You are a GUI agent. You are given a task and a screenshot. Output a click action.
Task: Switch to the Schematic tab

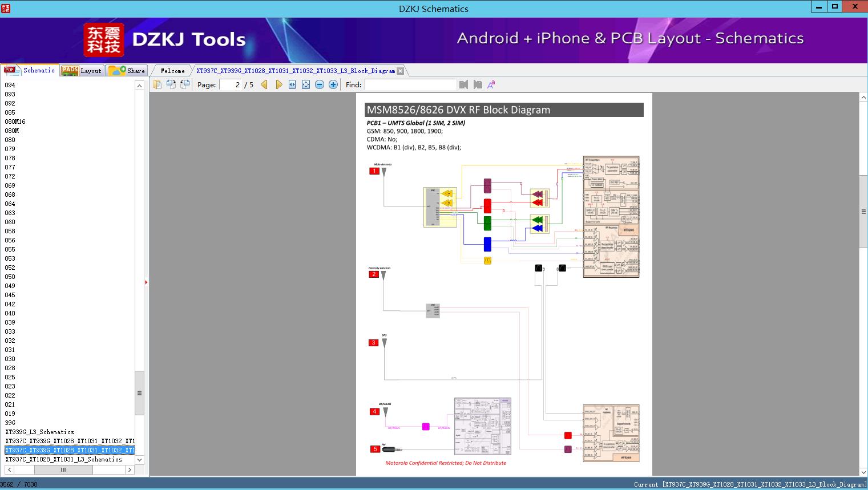tap(30, 70)
